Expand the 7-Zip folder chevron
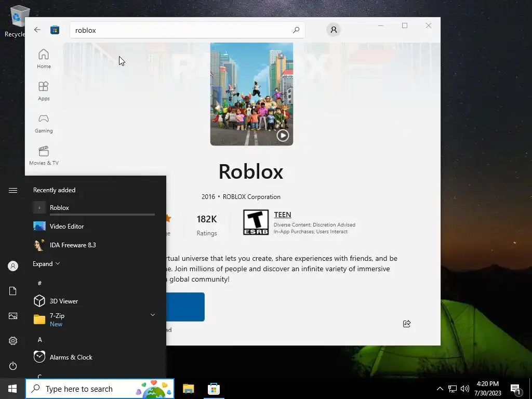The width and height of the screenshot is (532, 399). [x=153, y=315]
